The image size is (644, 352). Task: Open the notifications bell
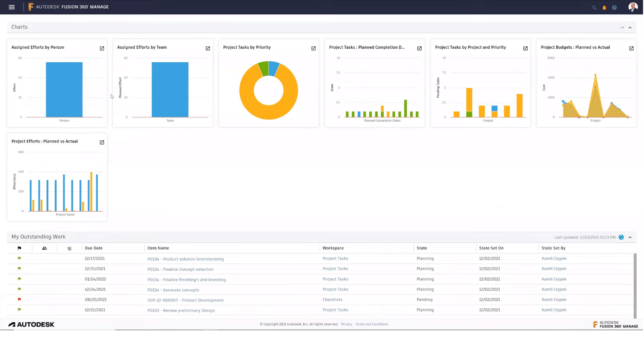coord(604,7)
